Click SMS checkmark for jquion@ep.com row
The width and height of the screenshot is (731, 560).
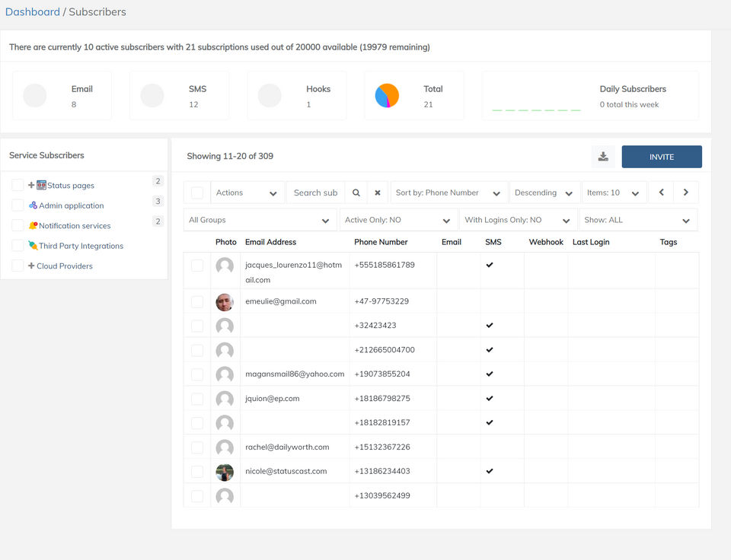(x=490, y=399)
